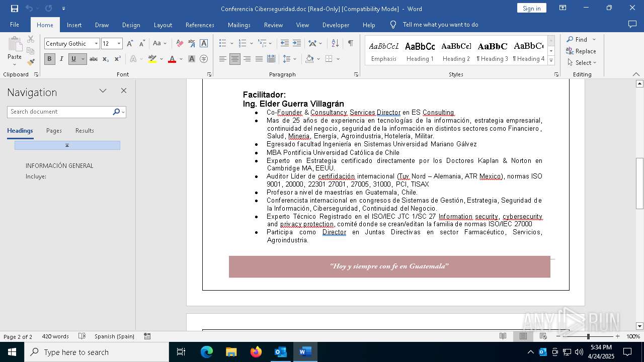Increase paragraph indent

[x=297, y=44]
